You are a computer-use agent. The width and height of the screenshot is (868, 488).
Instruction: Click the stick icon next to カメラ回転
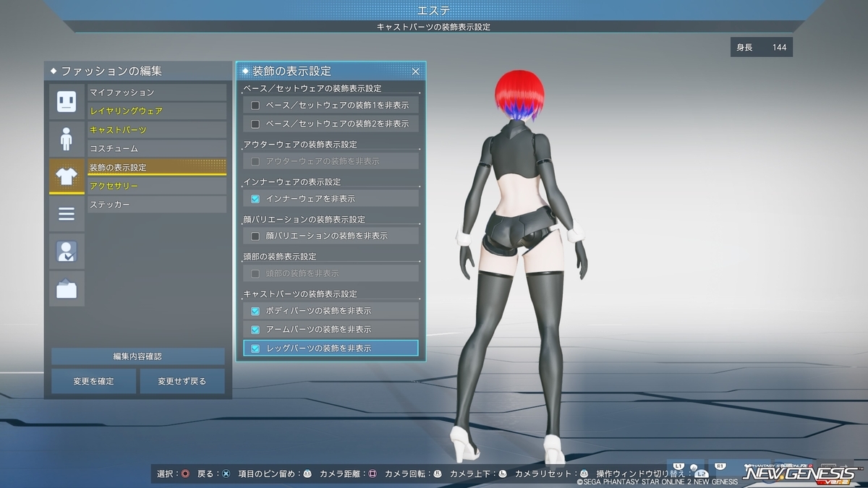[438, 474]
